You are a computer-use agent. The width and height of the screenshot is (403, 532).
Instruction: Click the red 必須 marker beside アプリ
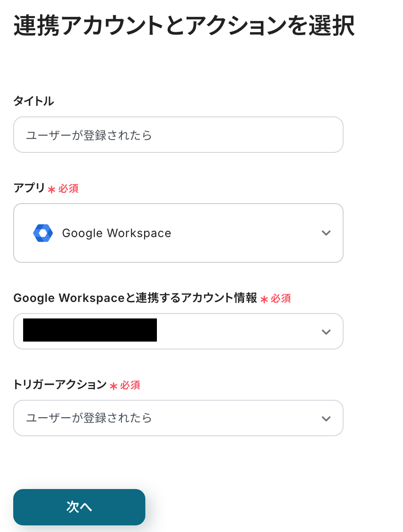[x=69, y=189]
